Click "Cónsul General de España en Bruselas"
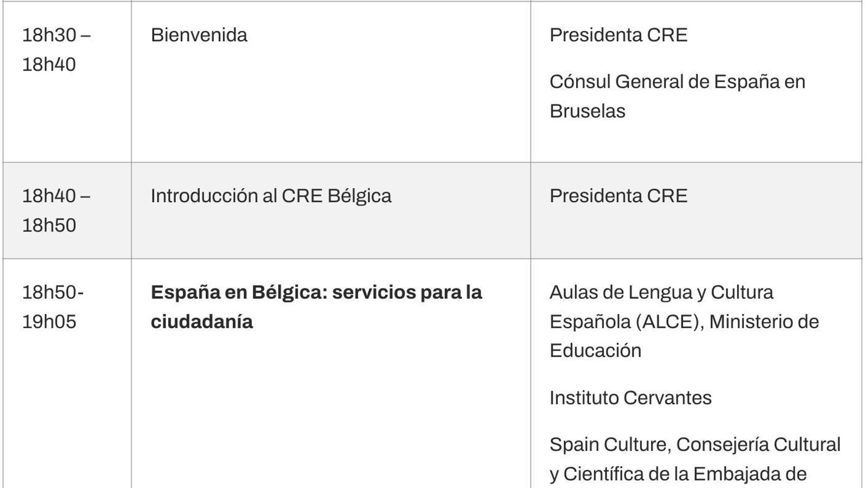The width and height of the screenshot is (868, 488). [676, 82]
